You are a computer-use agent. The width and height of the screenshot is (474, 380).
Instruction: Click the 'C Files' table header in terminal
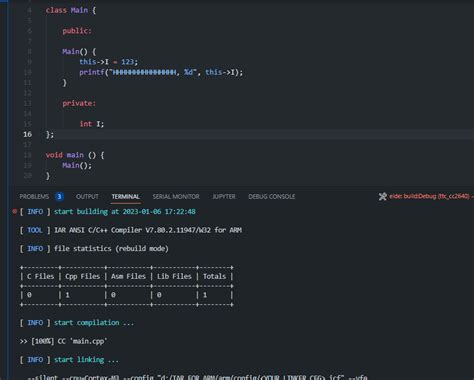click(40, 276)
